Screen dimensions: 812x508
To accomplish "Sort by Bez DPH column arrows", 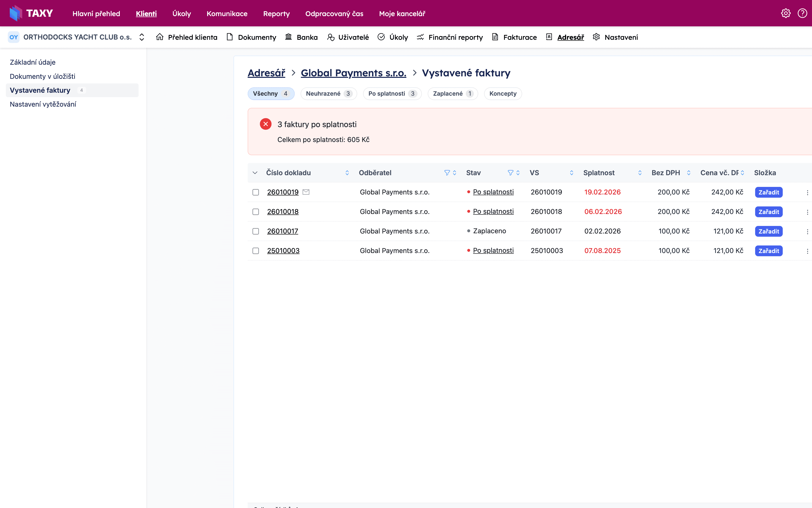I will point(689,173).
